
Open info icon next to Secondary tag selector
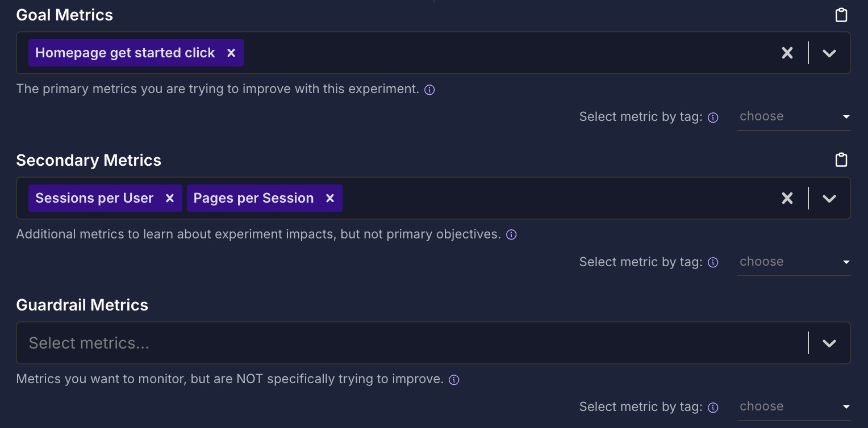tap(713, 262)
